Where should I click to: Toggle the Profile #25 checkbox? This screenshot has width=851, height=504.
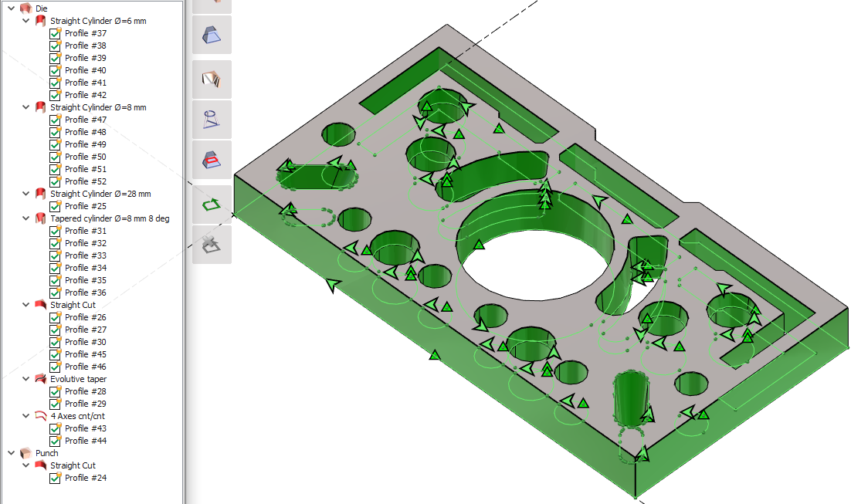tap(55, 206)
